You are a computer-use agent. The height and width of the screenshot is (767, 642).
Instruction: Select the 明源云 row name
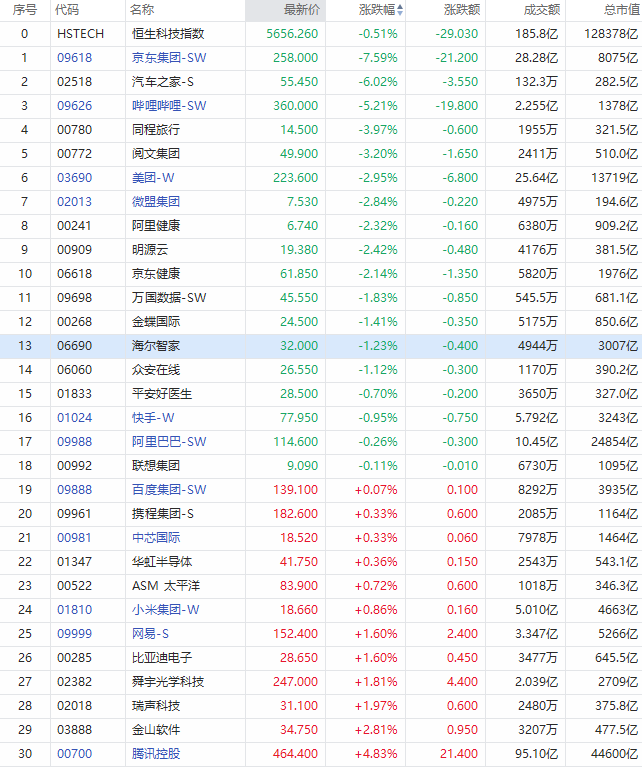tap(150, 249)
